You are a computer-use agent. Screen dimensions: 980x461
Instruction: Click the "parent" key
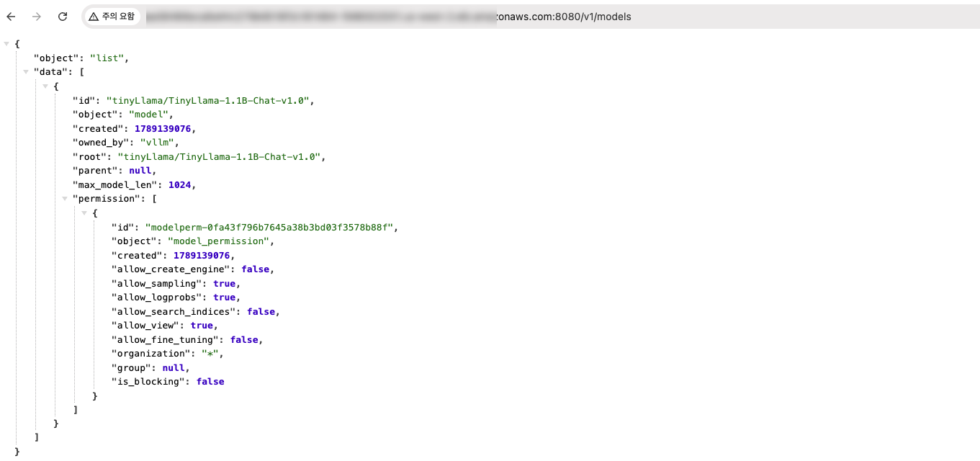[95, 171]
